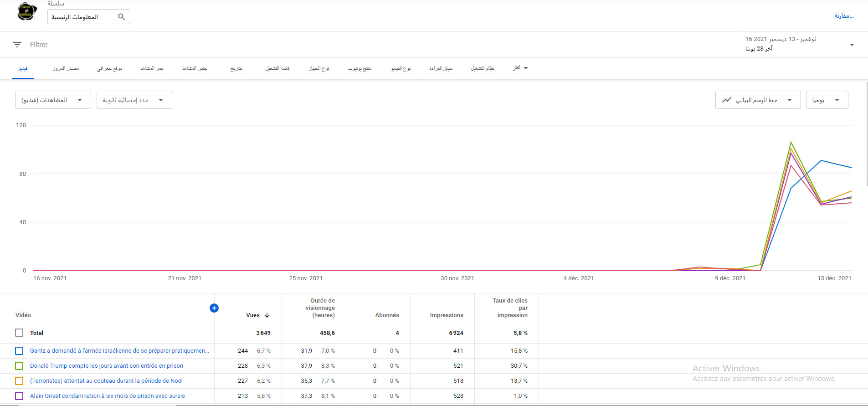Image resolution: width=868 pixels, height=406 pixels.
Task: Open the Gantz a demandé à l'armée video link
Action: [x=119, y=351]
